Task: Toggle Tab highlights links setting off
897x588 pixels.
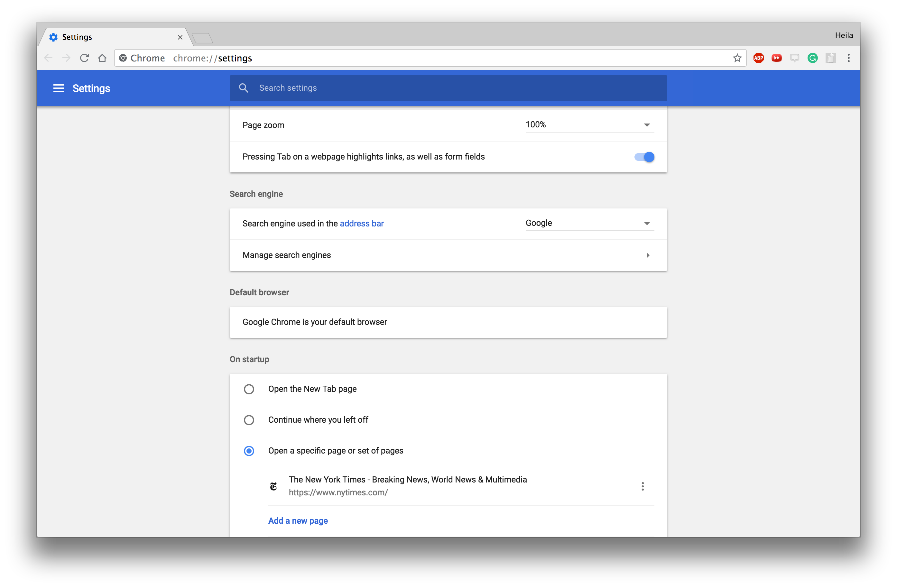Action: pyautogui.click(x=644, y=157)
